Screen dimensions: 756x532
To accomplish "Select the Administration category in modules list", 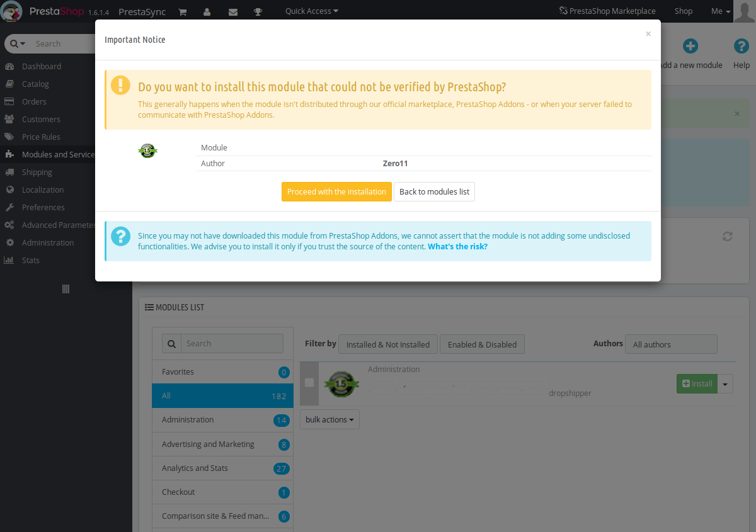I will pos(222,420).
